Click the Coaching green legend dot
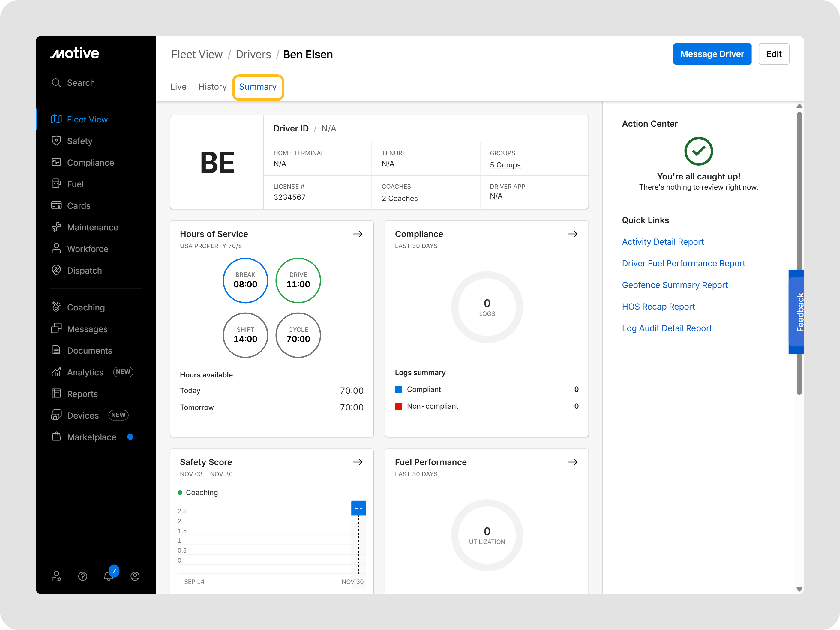Image resolution: width=840 pixels, height=630 pixels. click(x=180, y=493)
